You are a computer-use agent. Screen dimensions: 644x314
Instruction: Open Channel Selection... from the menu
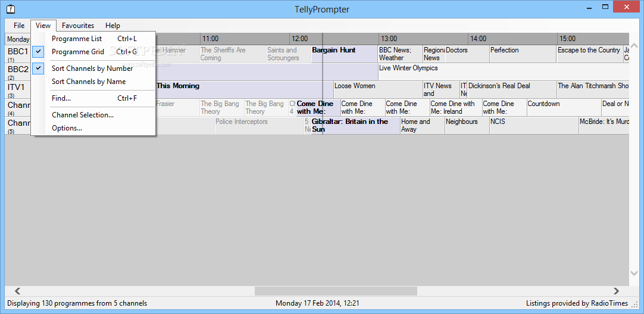[x=93, y=115]
